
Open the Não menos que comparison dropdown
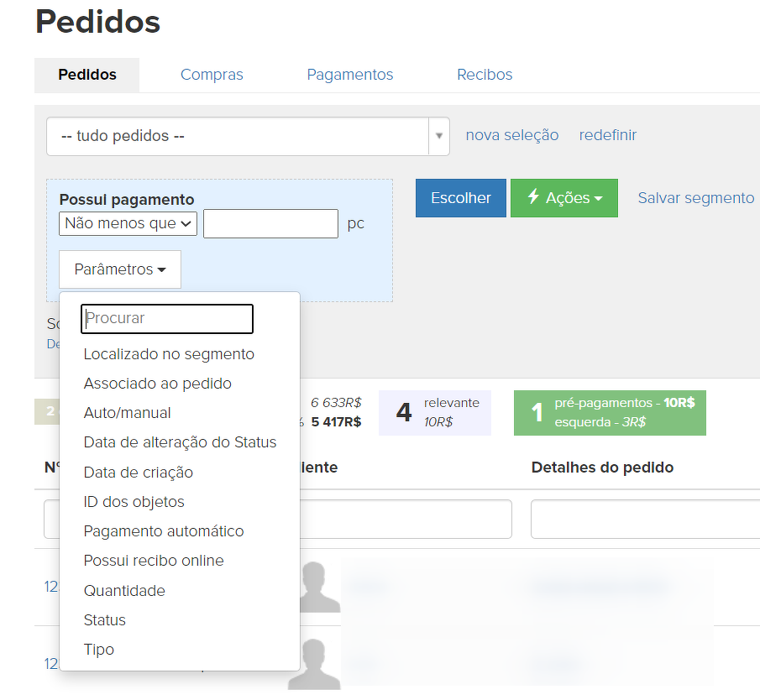(128, 223)
